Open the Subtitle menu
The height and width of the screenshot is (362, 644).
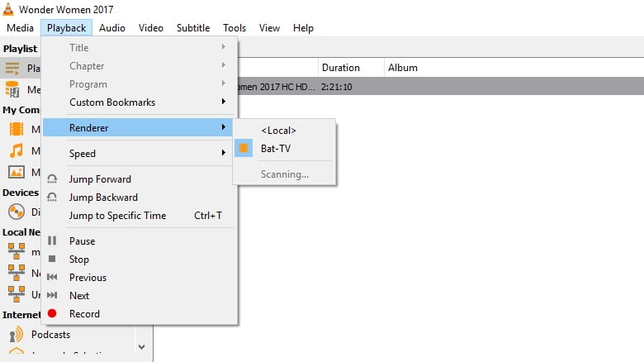click(x=193, y=28)
